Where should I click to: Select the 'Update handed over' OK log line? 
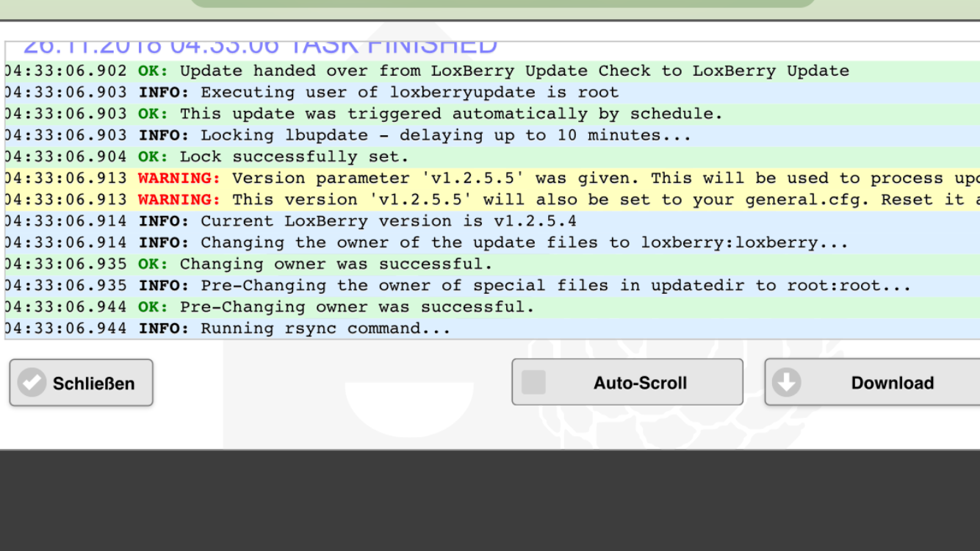(492, 71)
